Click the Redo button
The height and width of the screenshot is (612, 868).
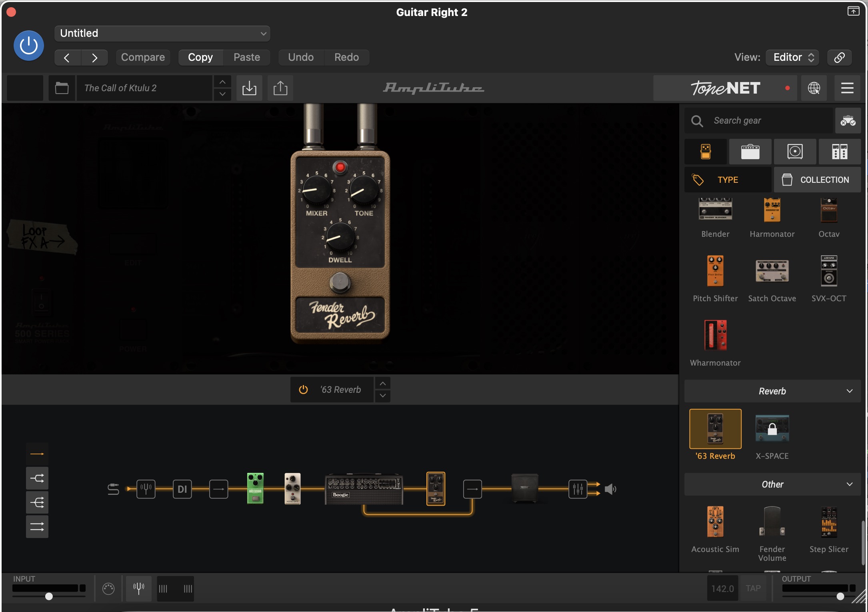point(346,58)
